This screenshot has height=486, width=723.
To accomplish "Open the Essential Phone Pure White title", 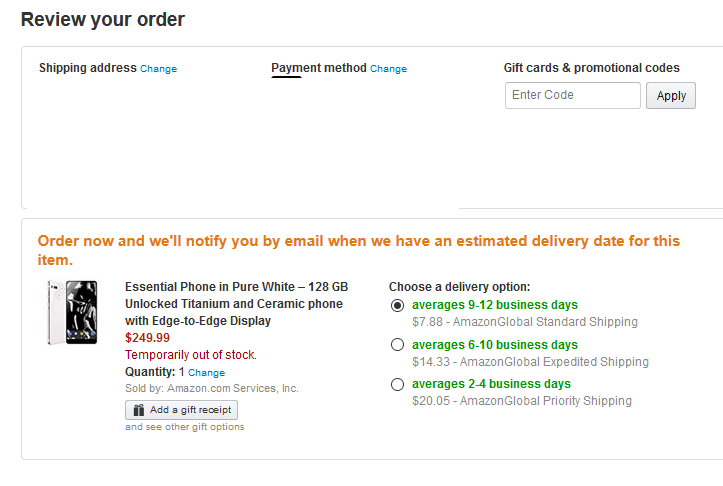I will pos(236,304).
